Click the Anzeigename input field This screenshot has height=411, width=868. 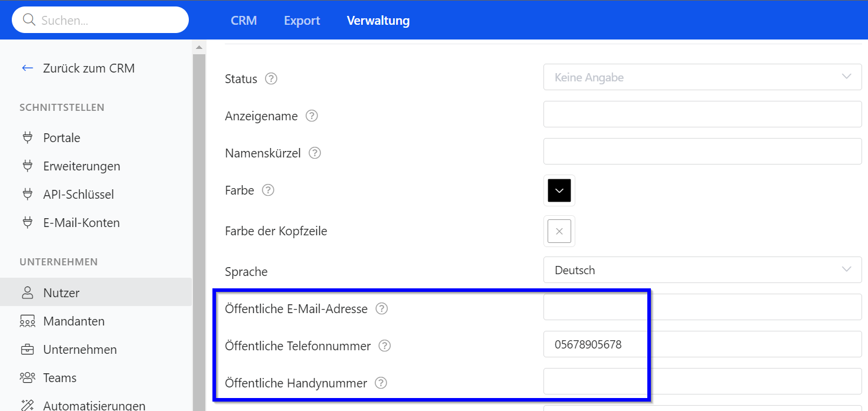tap(702, 114)
